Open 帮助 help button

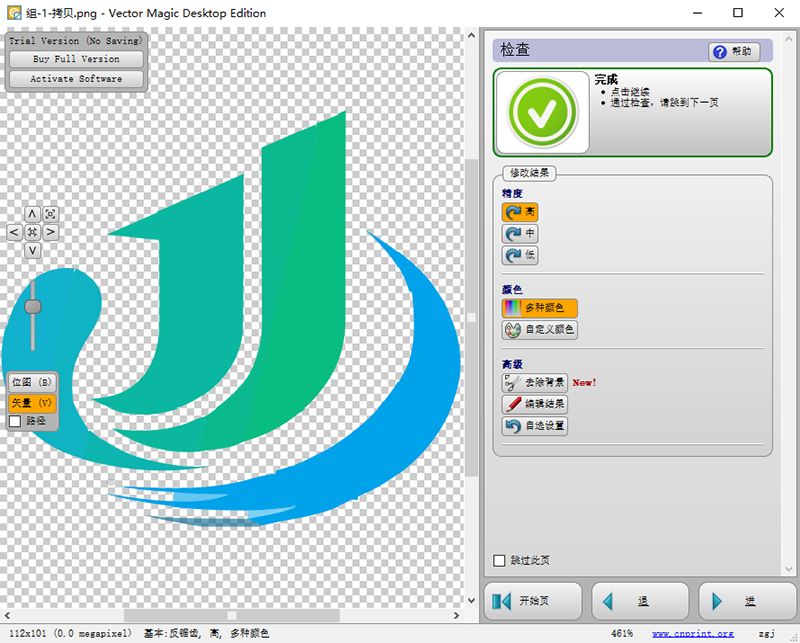coord(734,52)
